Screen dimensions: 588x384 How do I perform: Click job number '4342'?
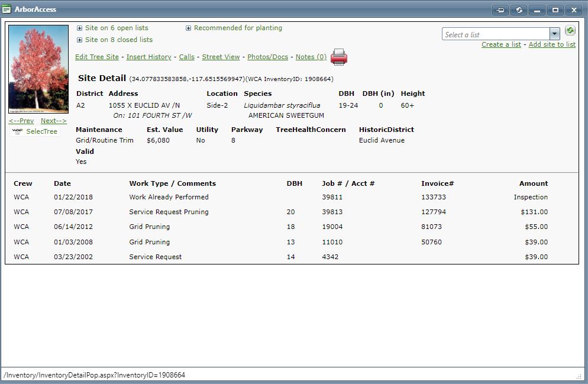pyautogui.click(x=330, y=257)
